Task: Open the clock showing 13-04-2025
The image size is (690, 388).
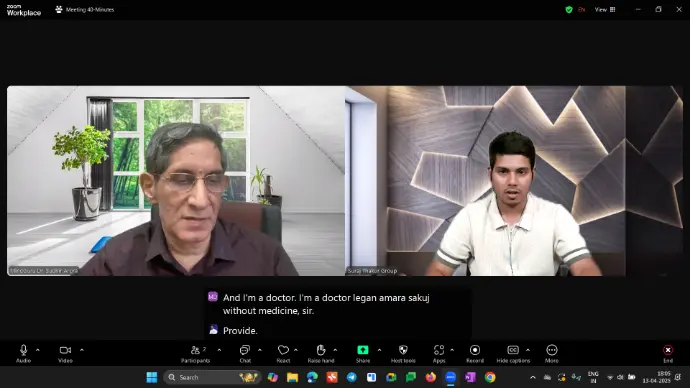Action: pos(656,377)
